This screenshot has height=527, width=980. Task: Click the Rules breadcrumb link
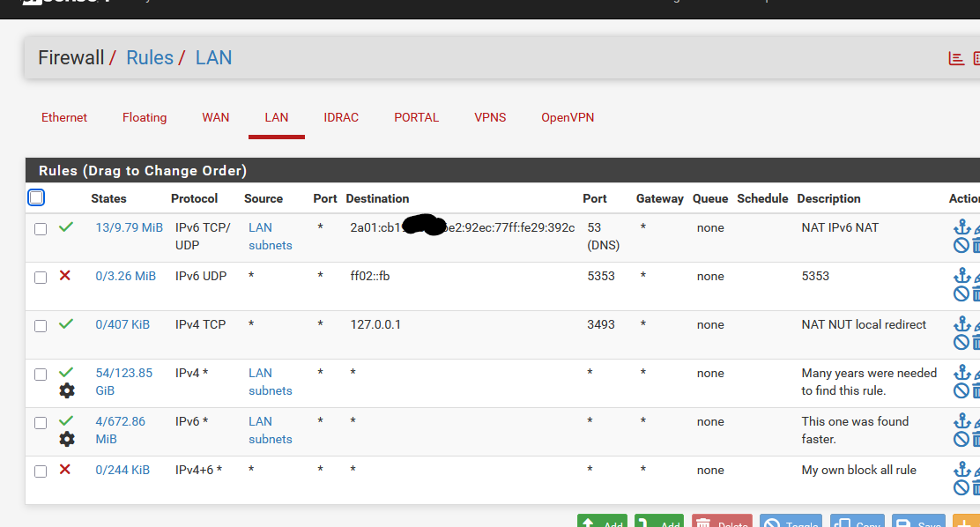pyautogui.click(x=150, y=58)
